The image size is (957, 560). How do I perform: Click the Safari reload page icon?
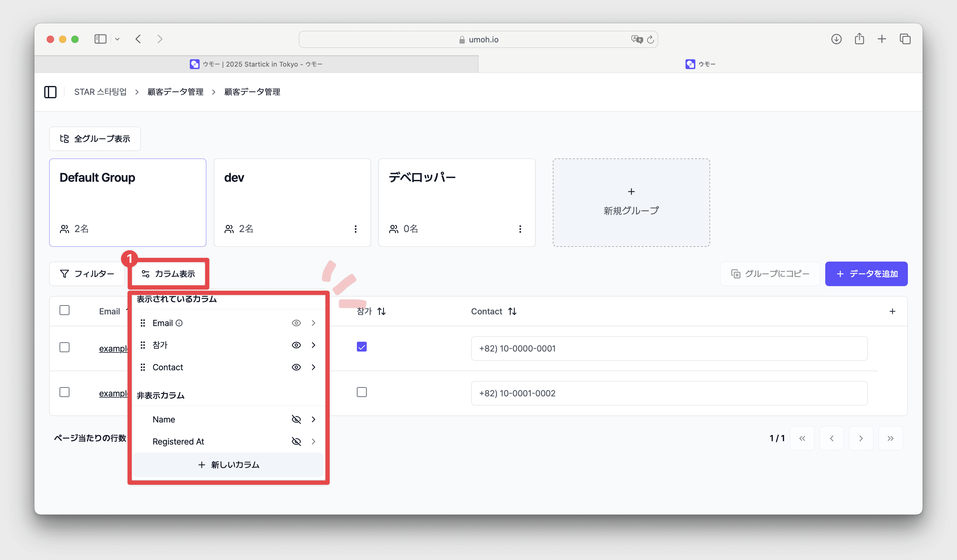point(650,40)
